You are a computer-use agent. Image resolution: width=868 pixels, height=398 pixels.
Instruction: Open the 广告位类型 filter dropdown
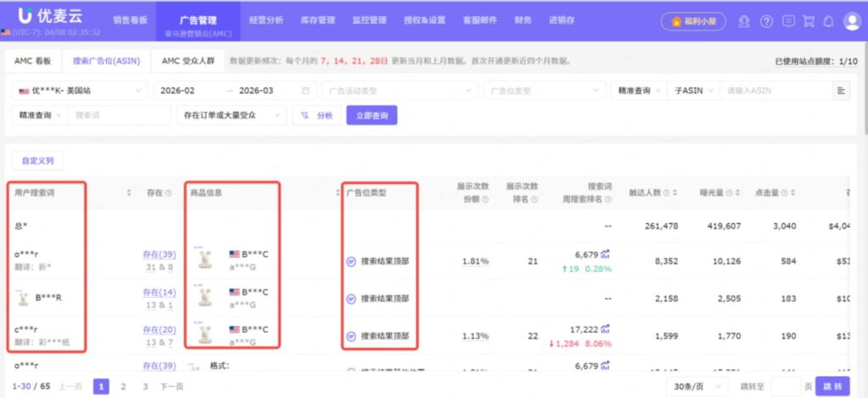(x=545, y=90)
